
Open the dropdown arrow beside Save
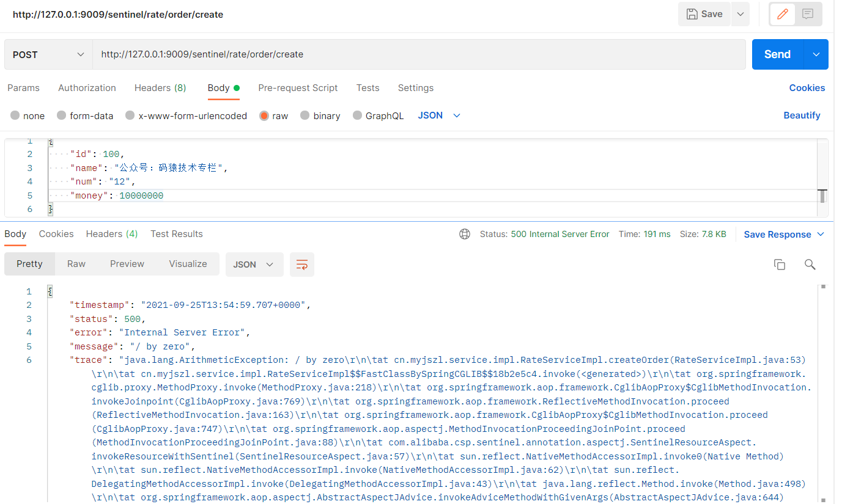(x=740, y=14)
